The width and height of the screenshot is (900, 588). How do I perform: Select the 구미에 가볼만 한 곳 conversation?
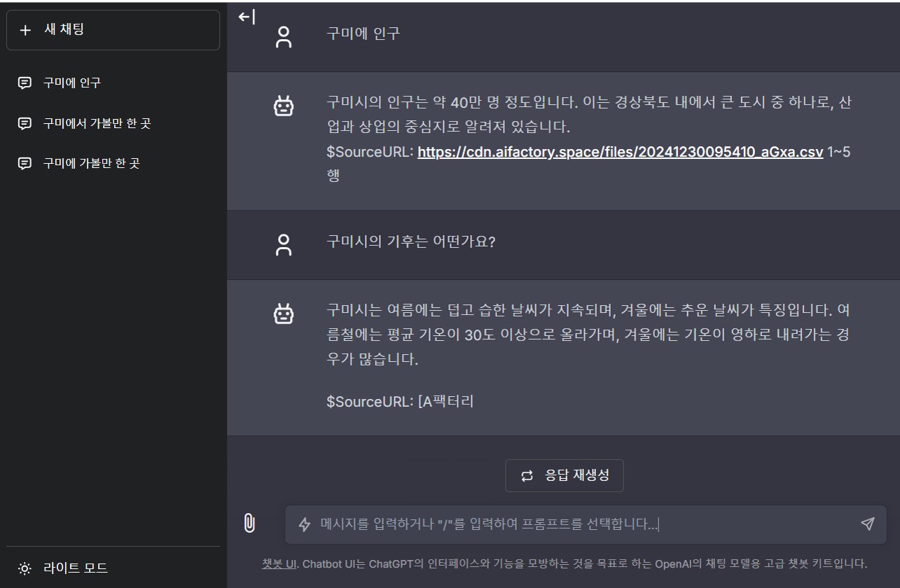[x=91, y=163]
